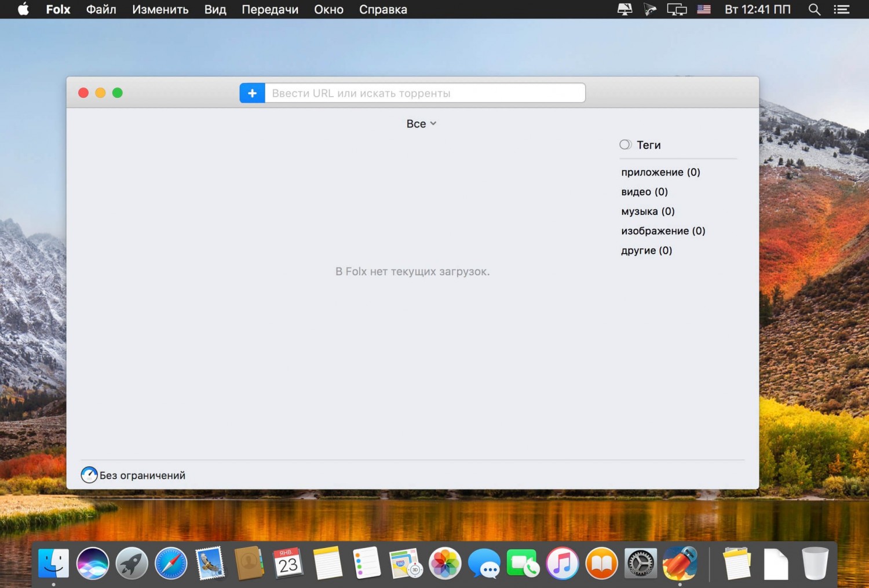This screenshot has width=869, height=588.
Task: Click the URL or torrent search field
Action: tap(425, 93)
